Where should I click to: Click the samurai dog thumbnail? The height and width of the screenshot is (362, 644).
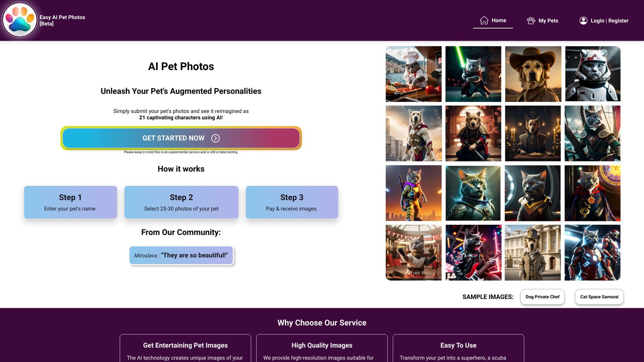coord(473,133)
